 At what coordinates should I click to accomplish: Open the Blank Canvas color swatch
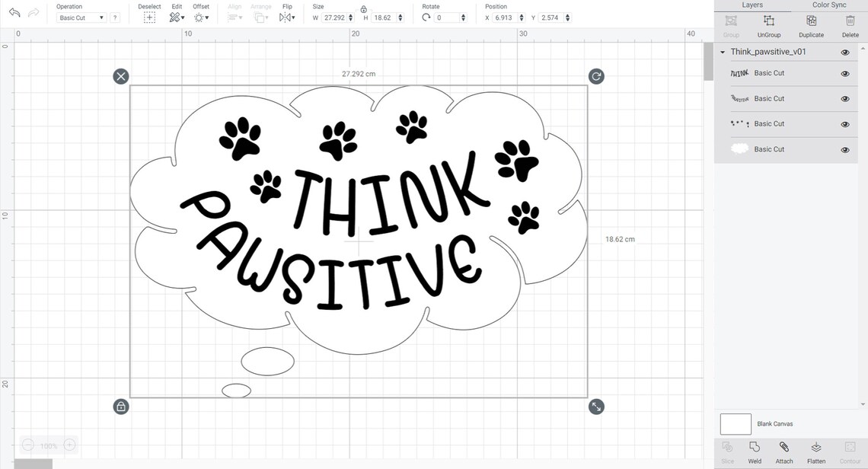pos(735,424)
